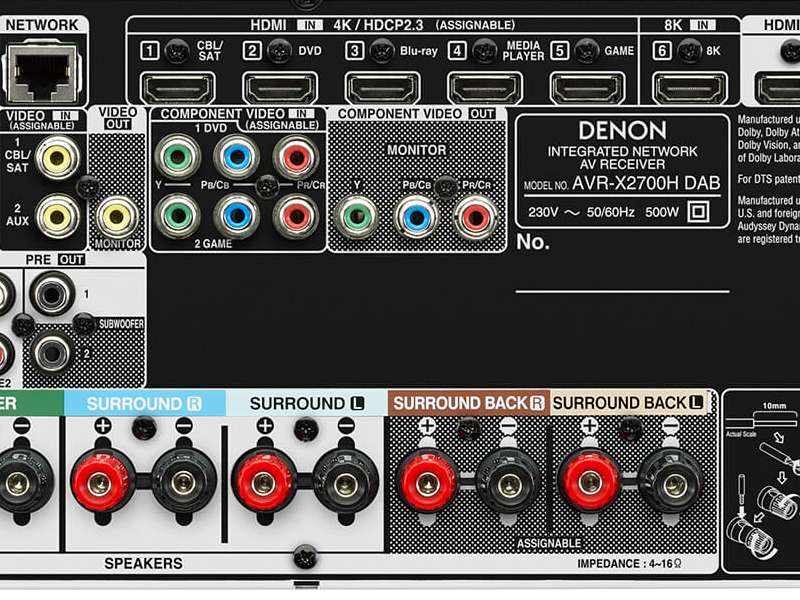Click the red plus terminal of SURROUND BACK L
The height and width of the screenshot is (600, 800).
click(x=590, y=483)
